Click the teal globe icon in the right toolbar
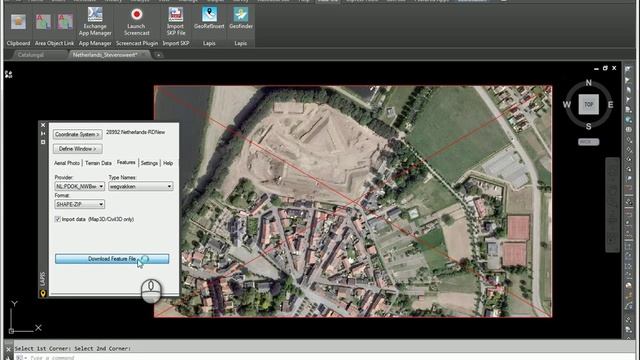 (x=628, y=120)
